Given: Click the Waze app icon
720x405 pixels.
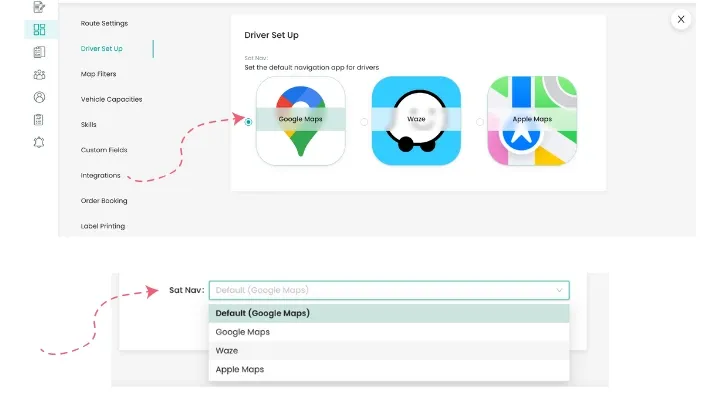Looking at the screenshot, I should (x=416, y=120).
